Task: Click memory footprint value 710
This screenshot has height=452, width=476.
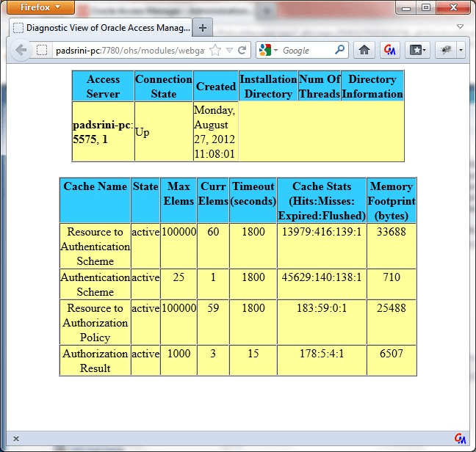Action: coord(392,277)
